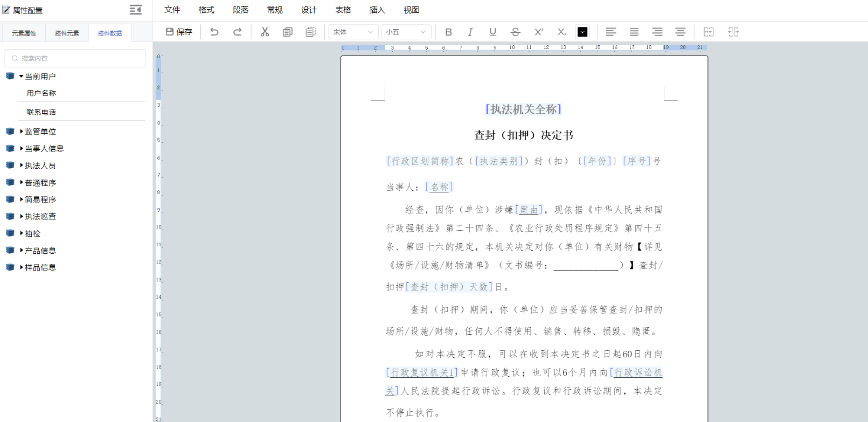Click the database icon beside 执法巡查

pyautogui.click(x=10, y=216)
